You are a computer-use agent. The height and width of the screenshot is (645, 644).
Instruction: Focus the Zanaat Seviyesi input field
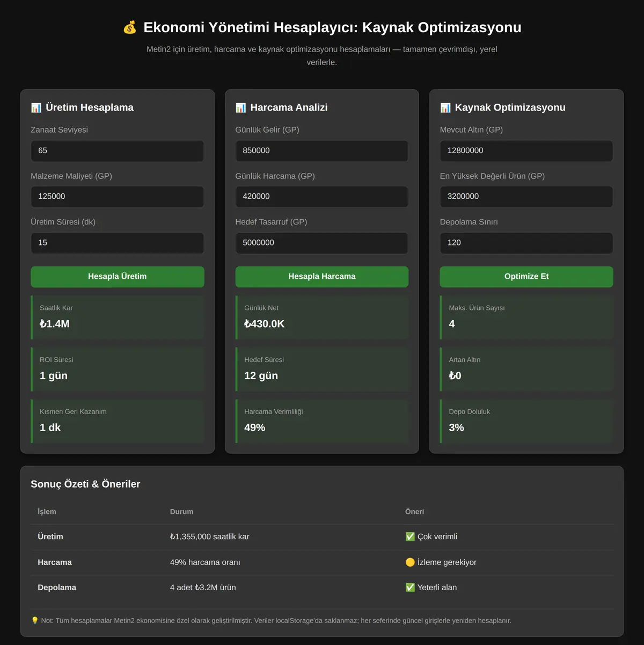(x=118, y=151)
